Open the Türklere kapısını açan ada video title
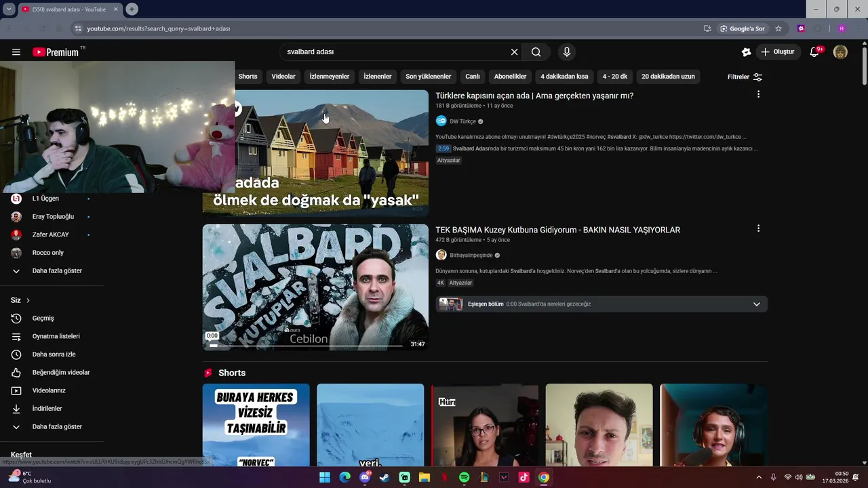Image resolution: width=868 pixels, height=488 pixels. click(x=534, y=96)
